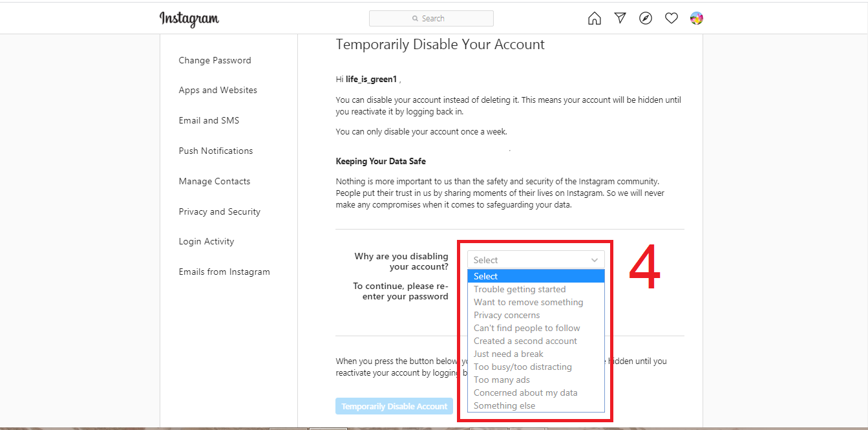The width and height of the screenshot is (868, 430).
Task: Click the Instagram logo
Action: click(x=189, y=19)
